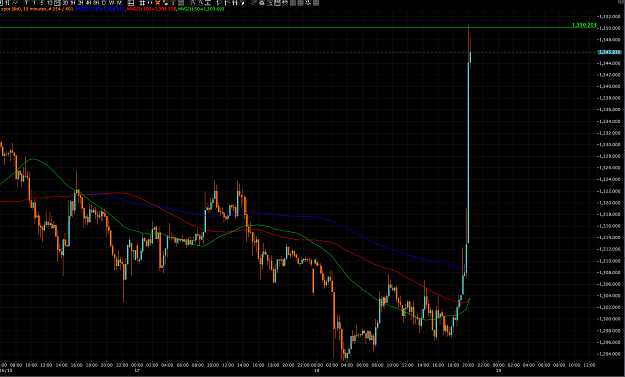The height and width of the screenshot is (377, 625).
Task: Select the line chart style icon
Action: click(x=15, y=3)
